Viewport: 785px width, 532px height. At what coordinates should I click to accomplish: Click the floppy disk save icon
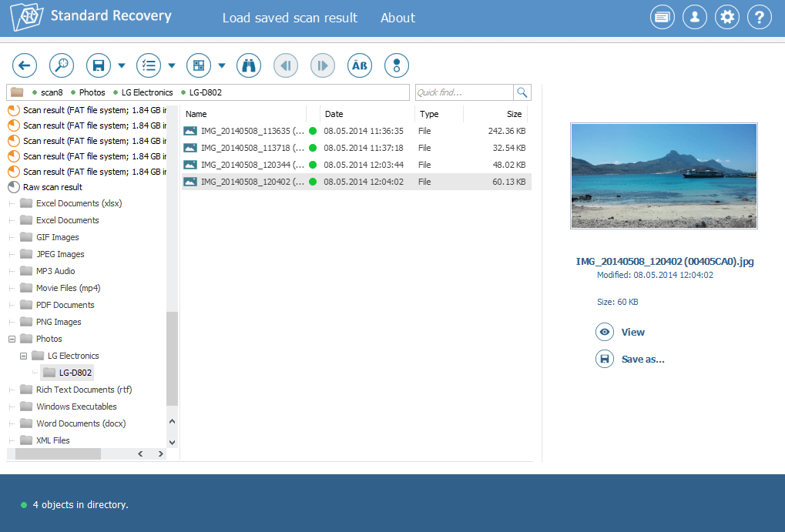99,65
